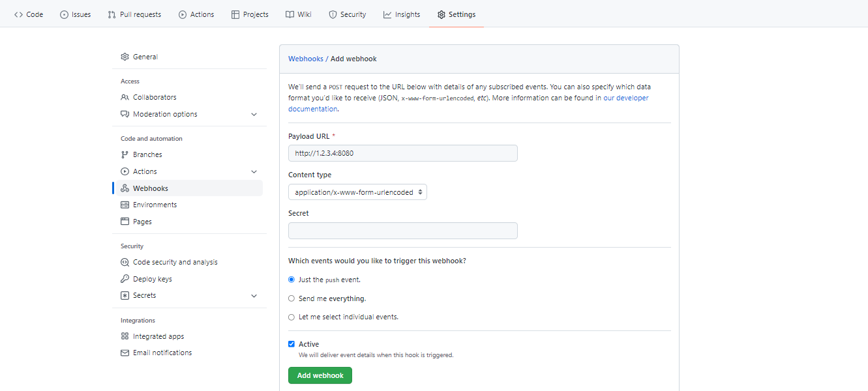Click the Projects table icon in top bar
868x391 pixels.
pyautogui.click(x=235, y=14)
